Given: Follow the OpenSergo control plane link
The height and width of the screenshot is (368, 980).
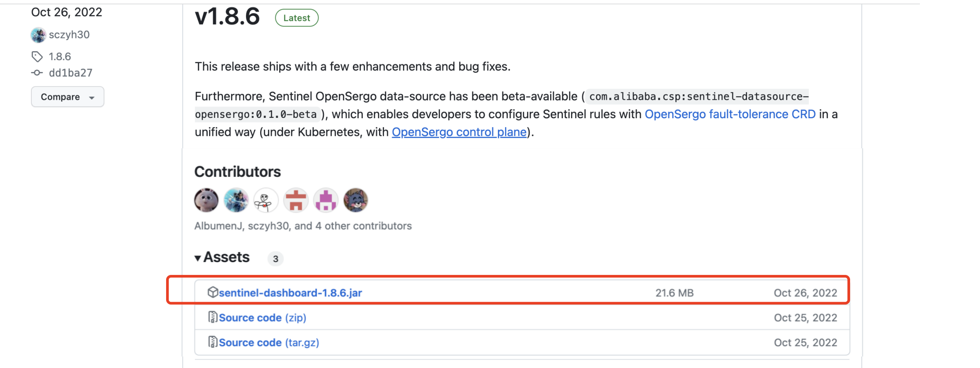Looking at the screenshot, I should click(x=459, y=132).
